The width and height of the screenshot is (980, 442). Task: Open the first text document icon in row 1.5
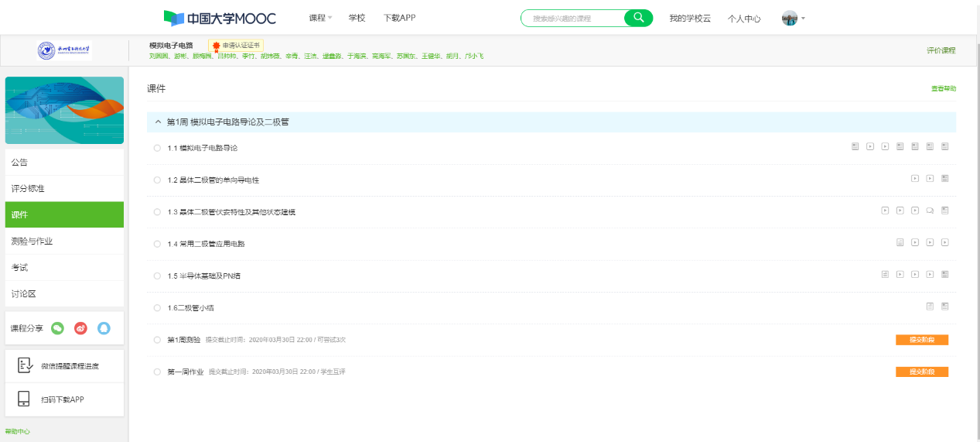[x=885, y=275]
